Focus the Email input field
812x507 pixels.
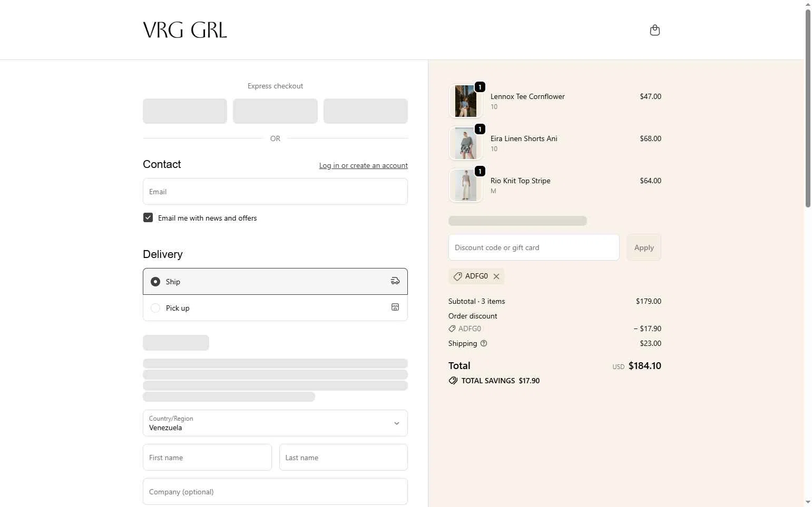click(275, 192)
